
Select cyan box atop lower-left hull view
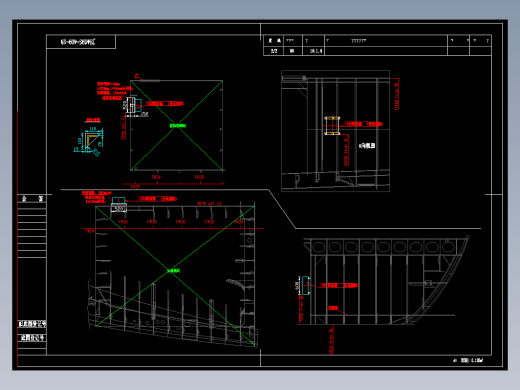pos(118,200)
